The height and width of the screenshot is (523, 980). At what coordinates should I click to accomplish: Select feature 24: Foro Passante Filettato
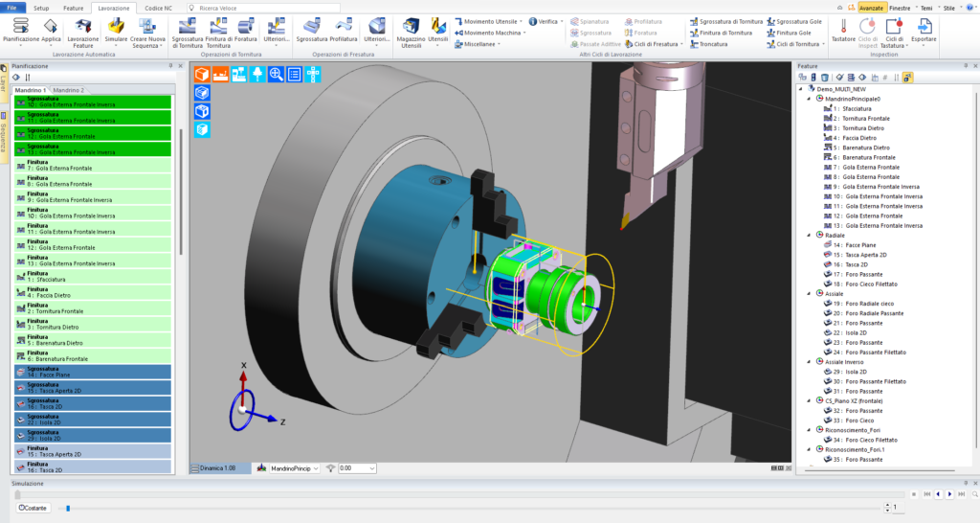click(x=864, y=352)
